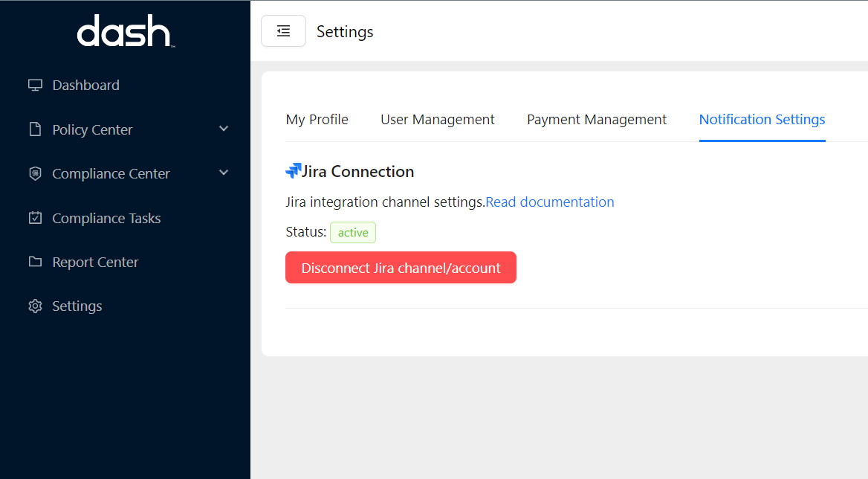The image size is (868, 479).
Task: Expand the Compliance Center chevron
Action: pyautogui.click(x=224, y=173)
